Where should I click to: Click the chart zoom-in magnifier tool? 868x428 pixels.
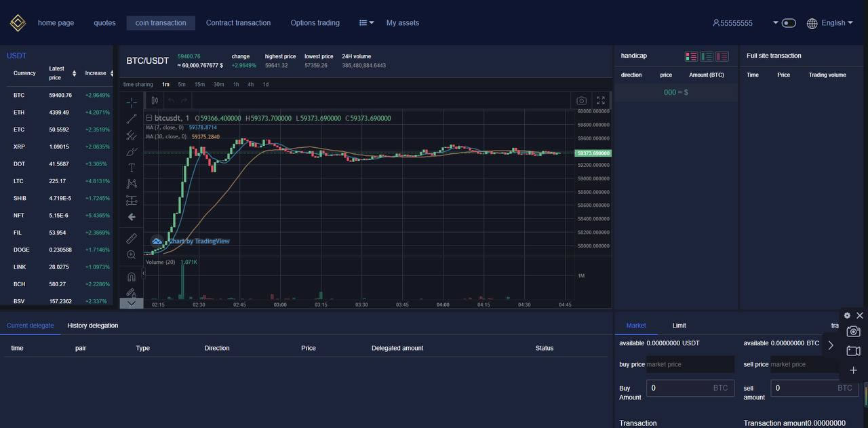tap(132, 255)
